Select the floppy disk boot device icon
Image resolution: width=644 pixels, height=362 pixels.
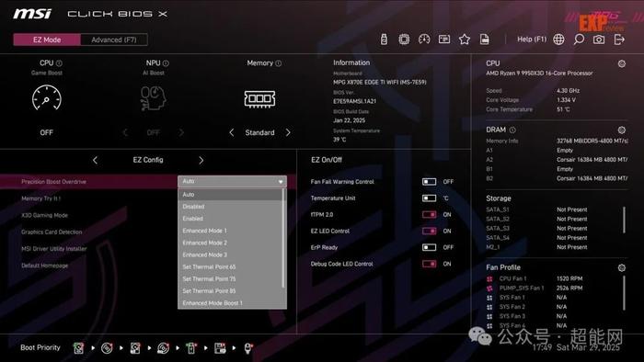tap(220, 348)
